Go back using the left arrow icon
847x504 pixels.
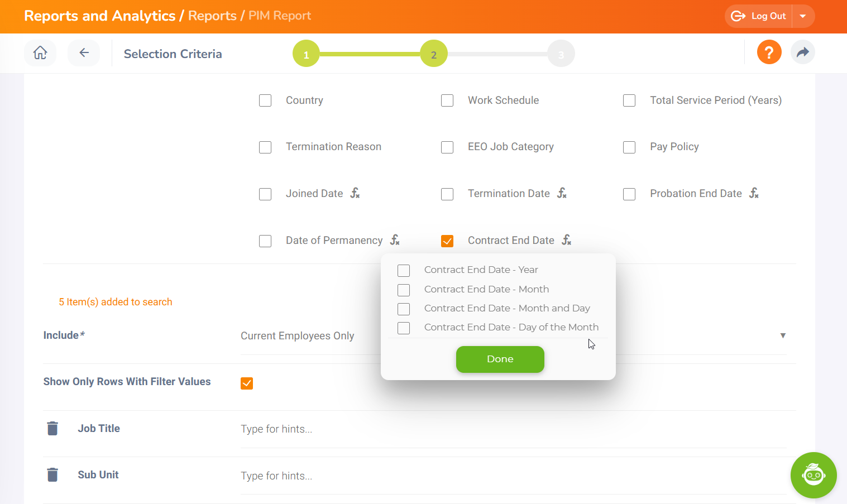coord(84,53)
